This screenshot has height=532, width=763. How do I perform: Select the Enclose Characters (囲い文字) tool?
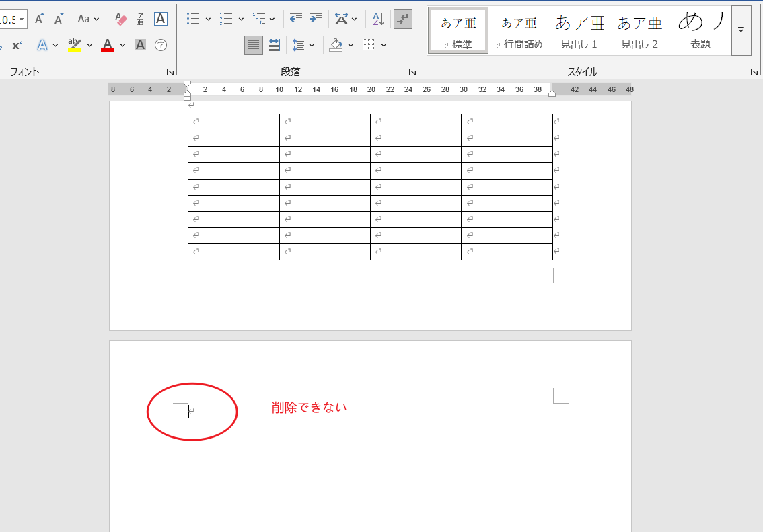(x=161, y=45)
